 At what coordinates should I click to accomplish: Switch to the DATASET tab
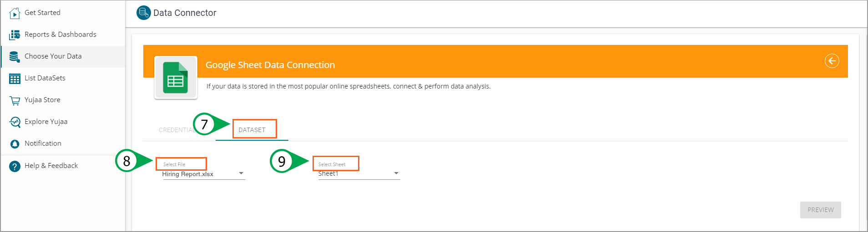coord(252,130)
